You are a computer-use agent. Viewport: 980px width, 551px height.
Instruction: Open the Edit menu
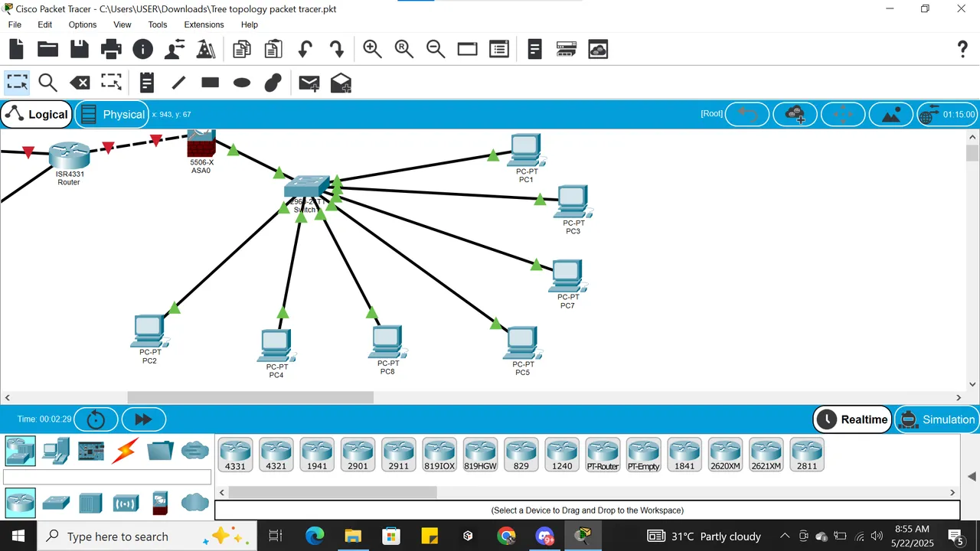pos(45,24)
